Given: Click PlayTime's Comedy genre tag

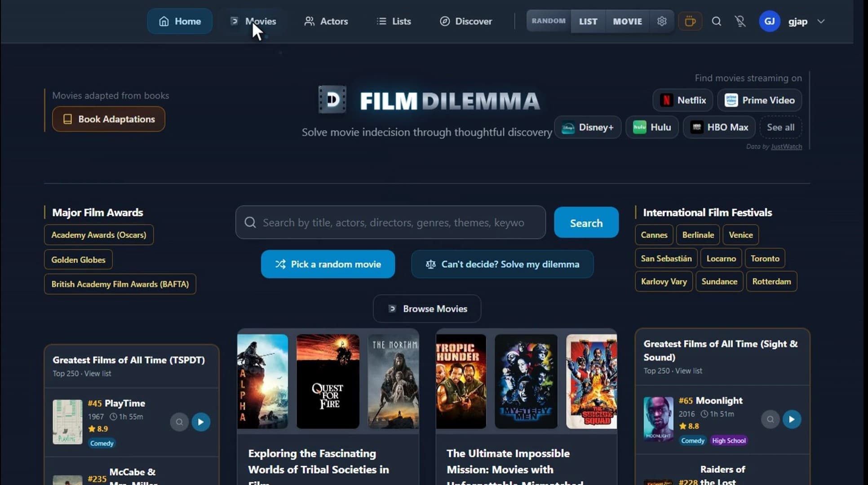Looking at the screenshot, I should coord(102,443).
